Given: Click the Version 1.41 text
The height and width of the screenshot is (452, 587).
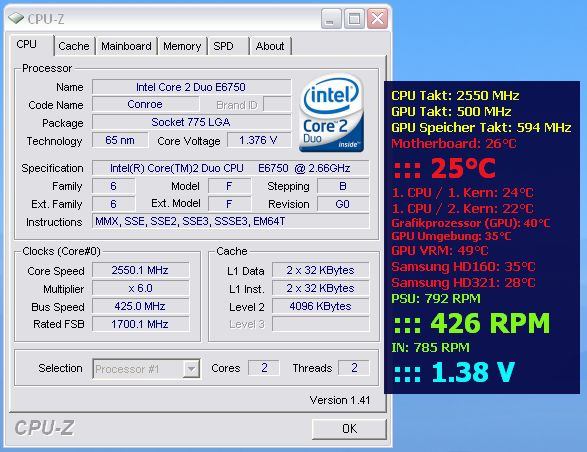Looking at the screenshot, I should tap(340, 400).
